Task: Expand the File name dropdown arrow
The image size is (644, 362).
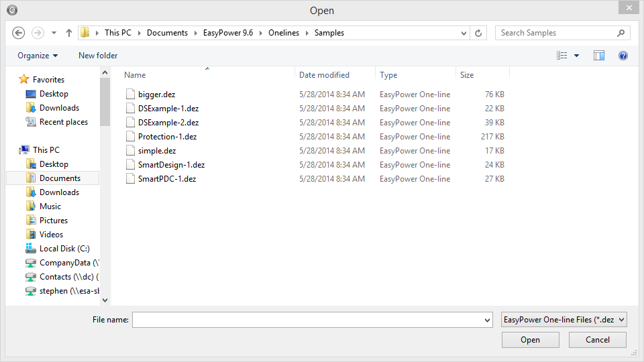Action: 487,320
